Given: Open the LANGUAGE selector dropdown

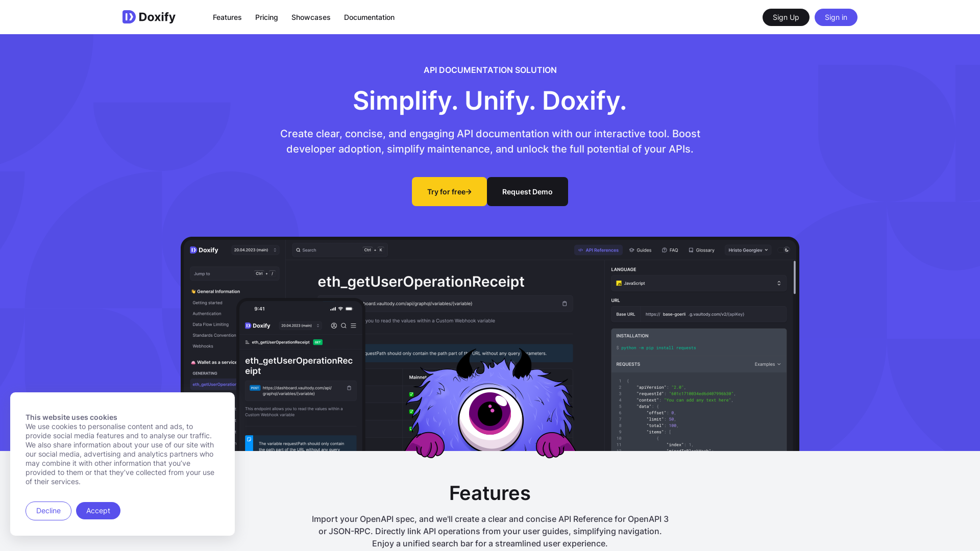Looking at the screenshot, I should (x=698, y=283).
